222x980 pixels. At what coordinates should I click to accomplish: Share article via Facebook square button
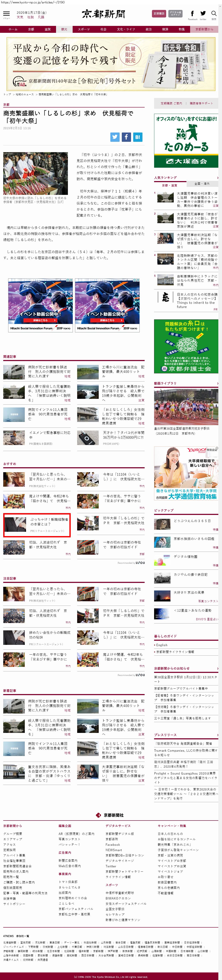point(126,137)
